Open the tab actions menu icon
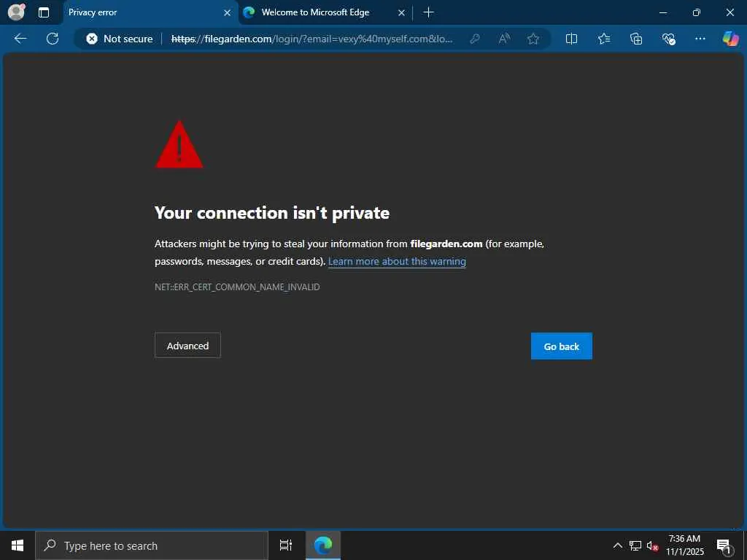 (x=43, y=12)
